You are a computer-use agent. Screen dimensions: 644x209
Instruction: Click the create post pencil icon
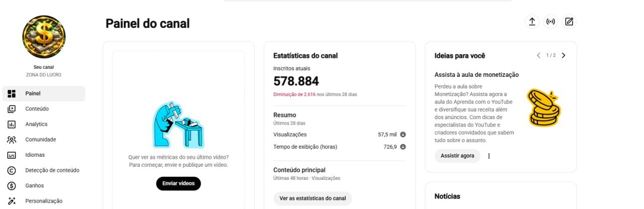click(x=569, y=22)
